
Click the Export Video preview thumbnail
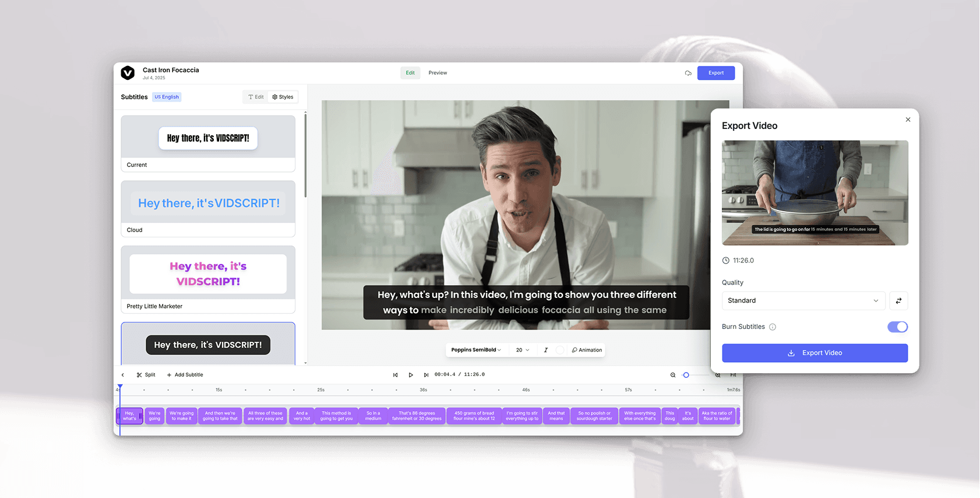click(815, 192)
